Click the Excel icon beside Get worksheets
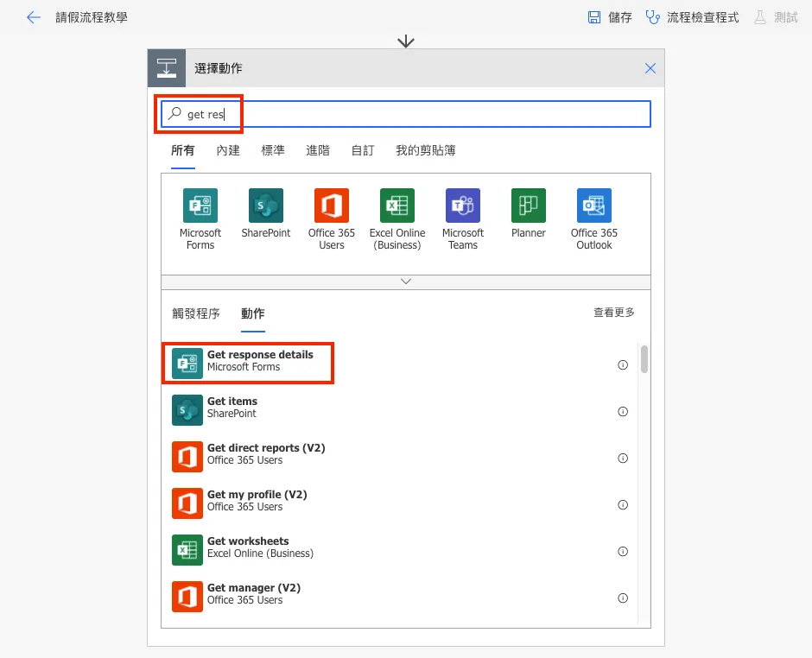 (x=187, y=550)
